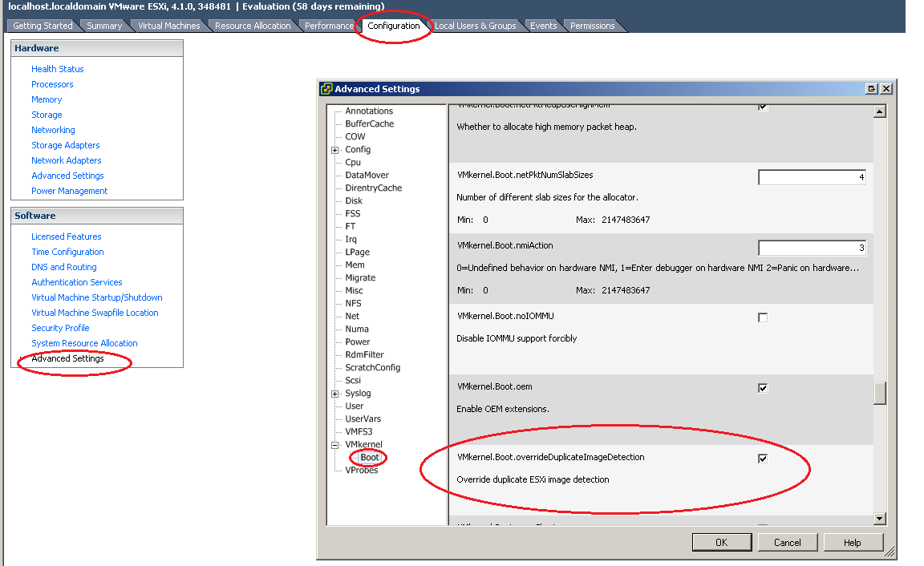Uncheck the VMkernel.Boot.oem checkbox
The width and height of the screenshot is (924, 566).
pos(763,388)
